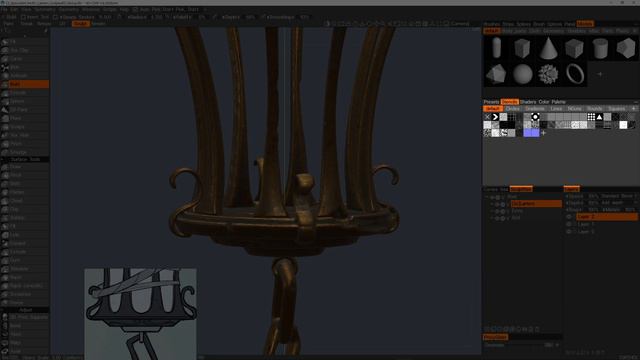
Task: Choose the white triangle stencil
Action: pos(599,117)
